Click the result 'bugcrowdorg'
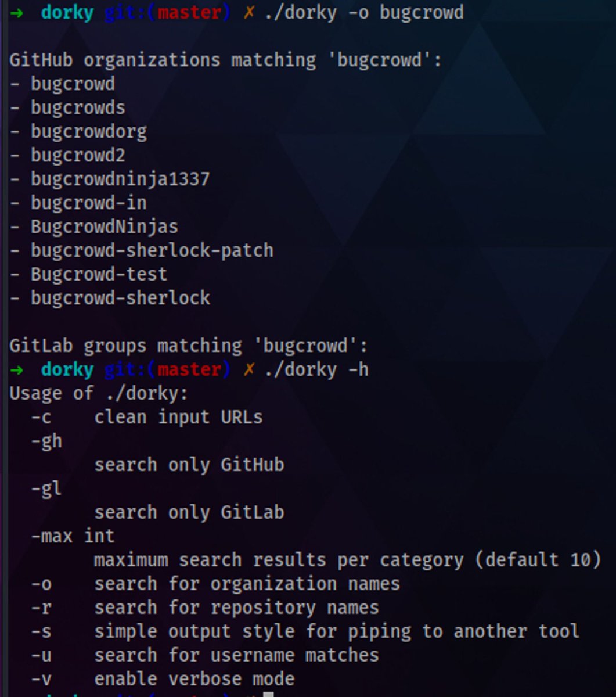The height and width of the screenshot is (697, 616). point(89,132)
